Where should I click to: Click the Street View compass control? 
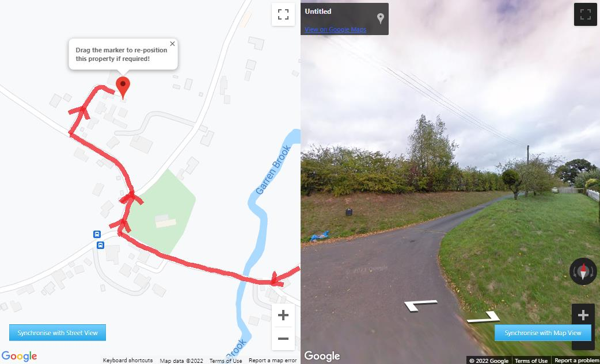click(x=583, y=271)
